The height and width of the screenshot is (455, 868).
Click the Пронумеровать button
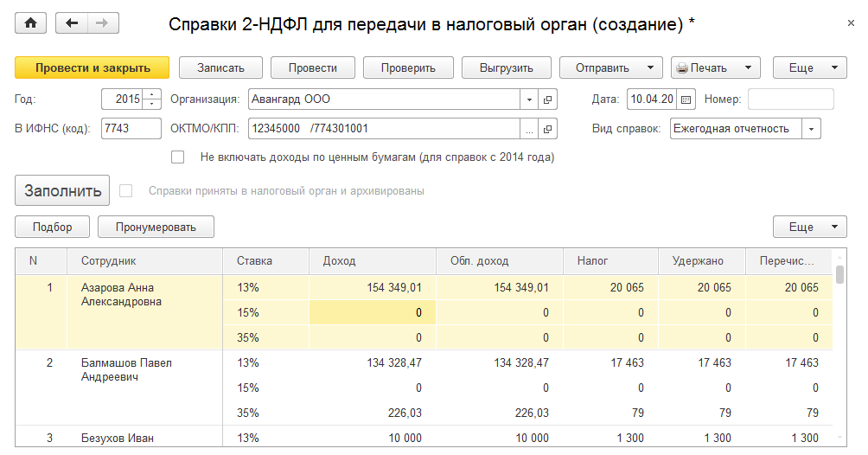[x=156, y=227]
